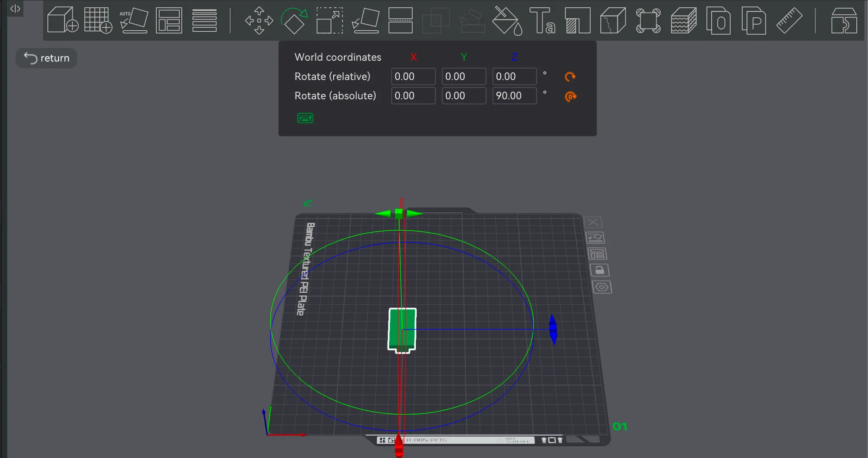Reset absolute rotation with orange icon
The image size is (868, 458).
point(570,96)
